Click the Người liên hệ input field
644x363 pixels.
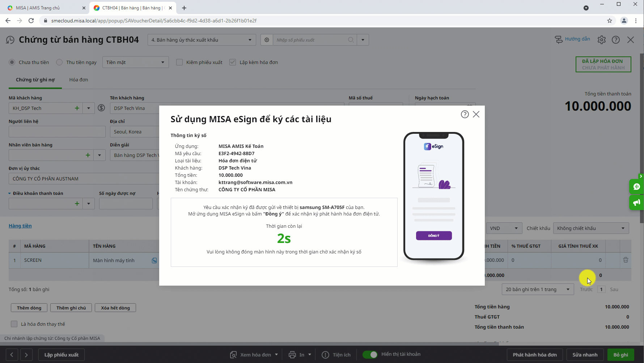click(x=57, y=132)
